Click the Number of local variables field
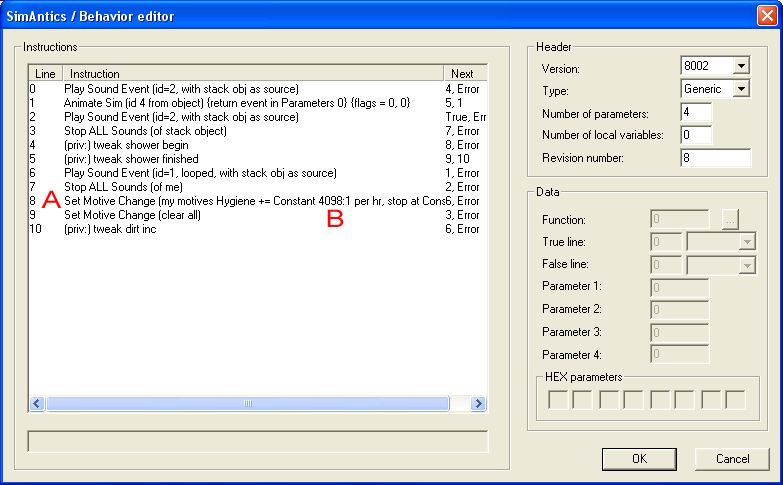 point(696,135)
